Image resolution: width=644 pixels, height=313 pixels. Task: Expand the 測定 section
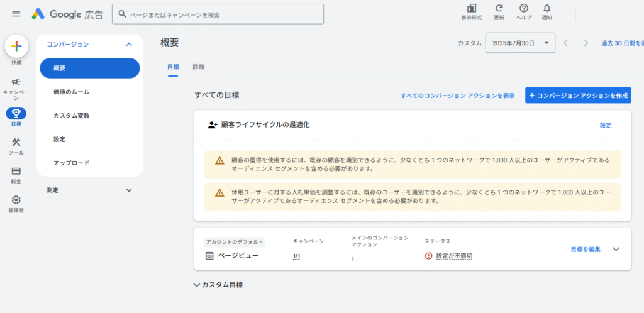(129, 190)
